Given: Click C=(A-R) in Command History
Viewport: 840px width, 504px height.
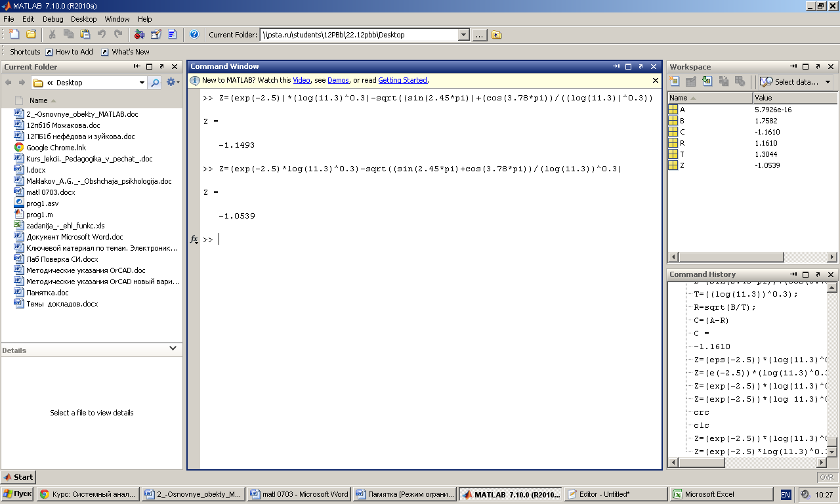Looking at the screenshot, I should (x=711, y=320).
